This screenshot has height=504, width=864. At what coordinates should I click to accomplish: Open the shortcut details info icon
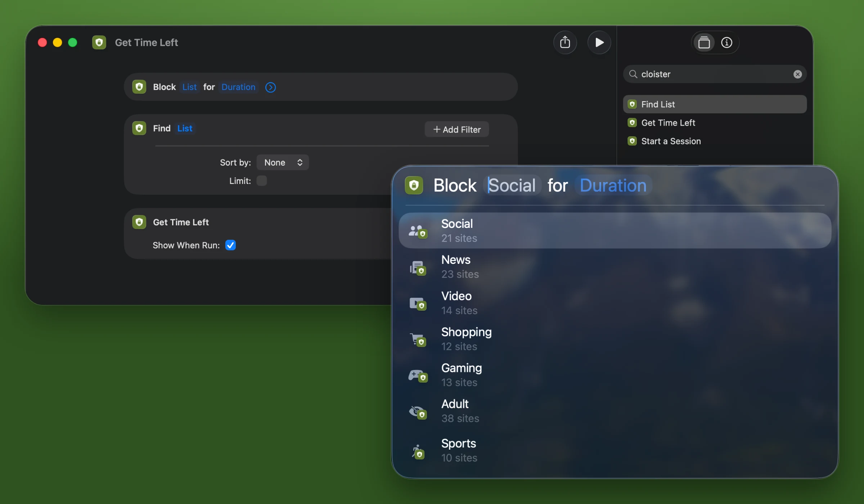(x=726, y=42)
